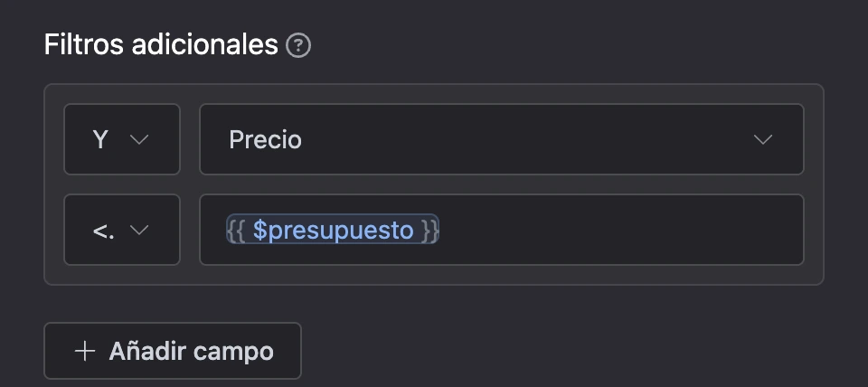Click the word $presupuesto in blue
Image resolution: width=868 pixels, height=387 pixels.
pyautogui.click(x=333, y=231)
